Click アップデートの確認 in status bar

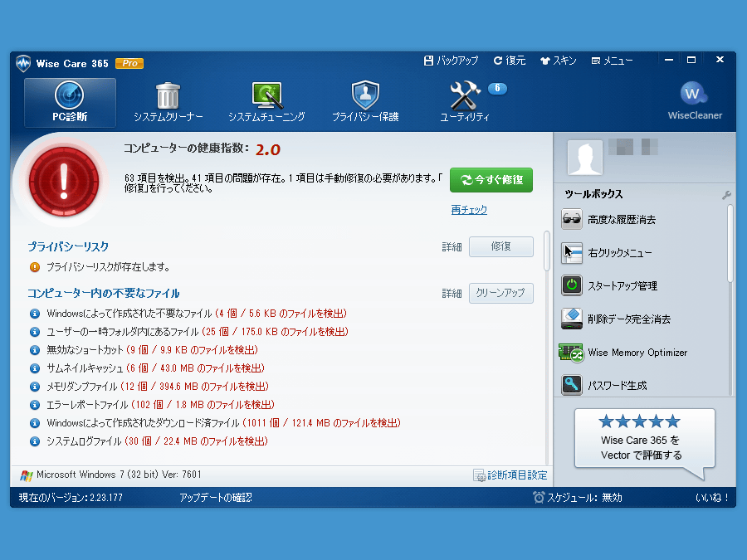[x=216, y=498]
